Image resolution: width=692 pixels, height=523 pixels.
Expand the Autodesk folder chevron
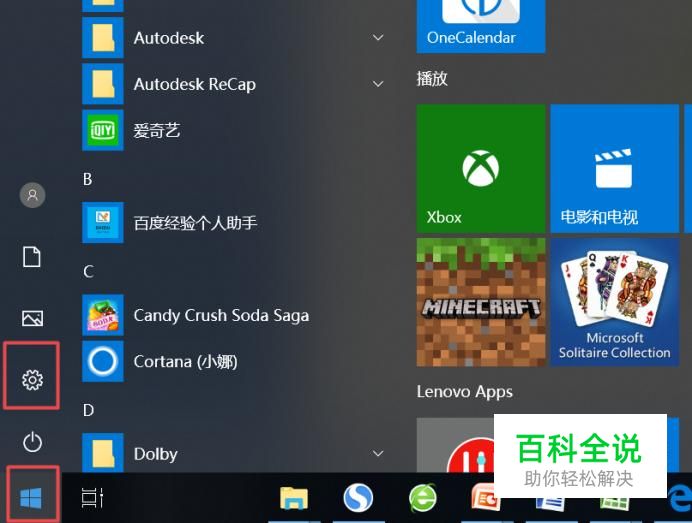(x=378, y=38)
